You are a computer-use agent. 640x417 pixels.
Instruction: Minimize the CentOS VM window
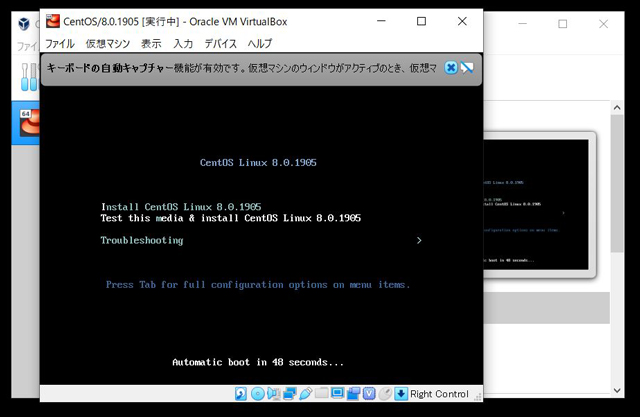[x=381, y=21]
